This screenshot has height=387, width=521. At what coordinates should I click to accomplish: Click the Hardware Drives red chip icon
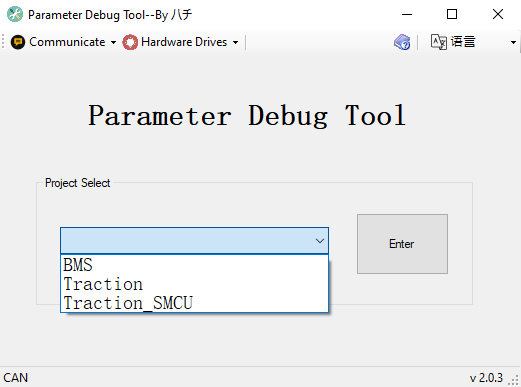point(130,42)
